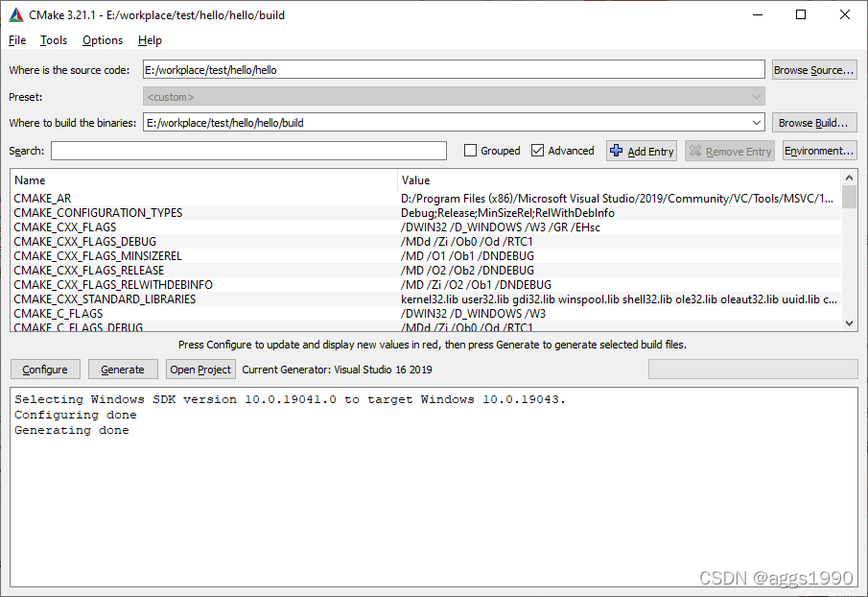Open the Environment settings button

click(x=819, y=151)
